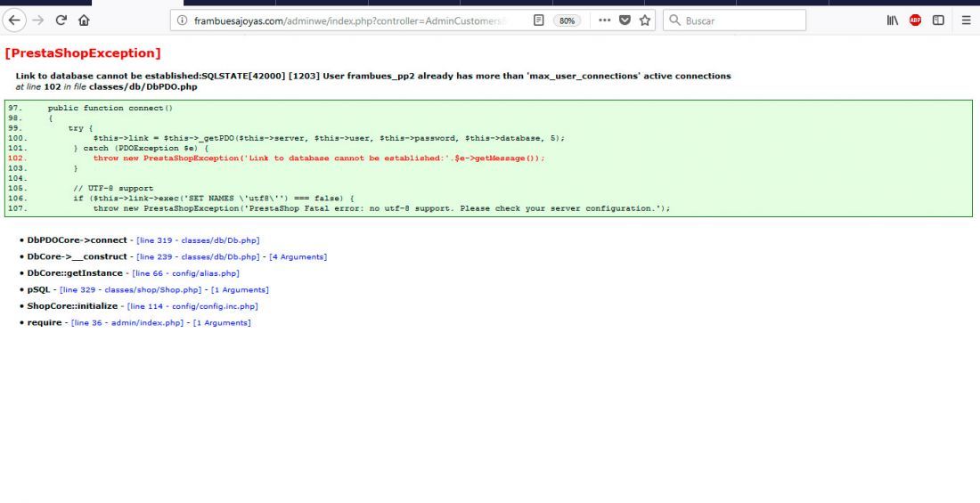Go back to the previous page
This screenshot has height=503, width=980.
coord(14,20)
